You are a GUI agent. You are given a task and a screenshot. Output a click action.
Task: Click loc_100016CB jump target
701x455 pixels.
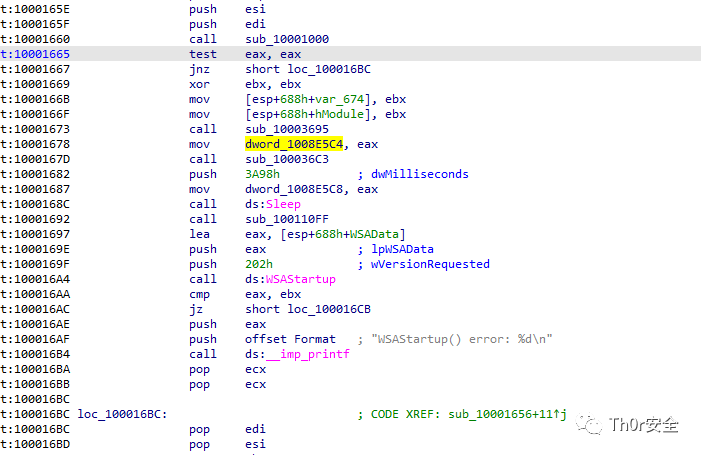pos(329,309)
